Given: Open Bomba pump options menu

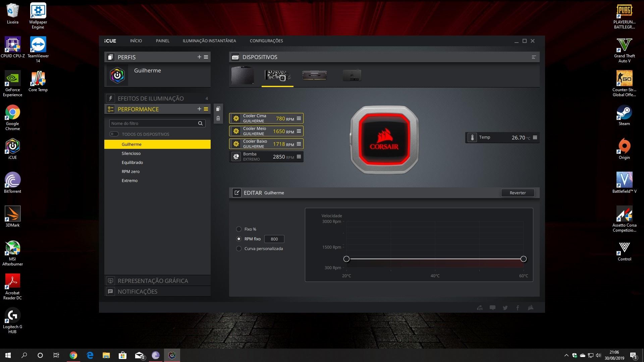Looking at the screenshot, I should tap(299, 157).
